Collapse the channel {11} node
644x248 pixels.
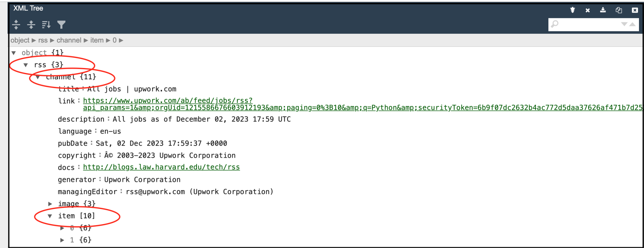pyautogui.click(x=38, y=77)
